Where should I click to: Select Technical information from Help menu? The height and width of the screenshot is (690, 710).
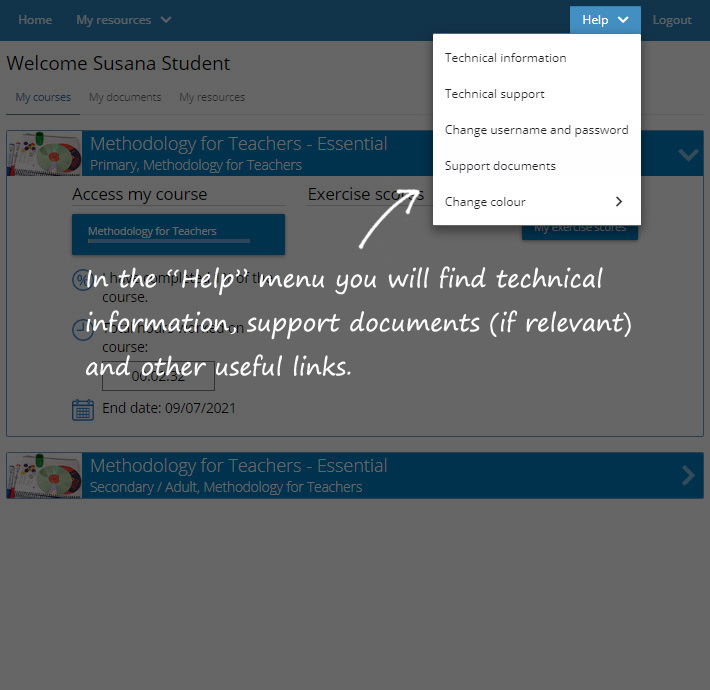(505, 58)
